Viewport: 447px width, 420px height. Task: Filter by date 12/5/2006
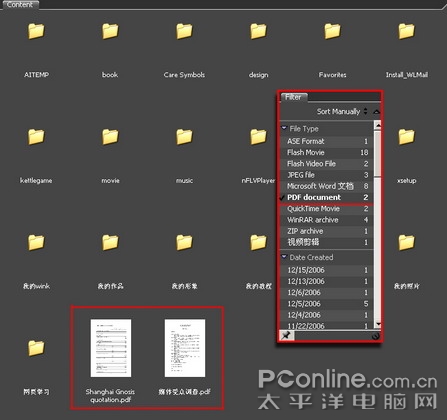click(x=326, y=304)
